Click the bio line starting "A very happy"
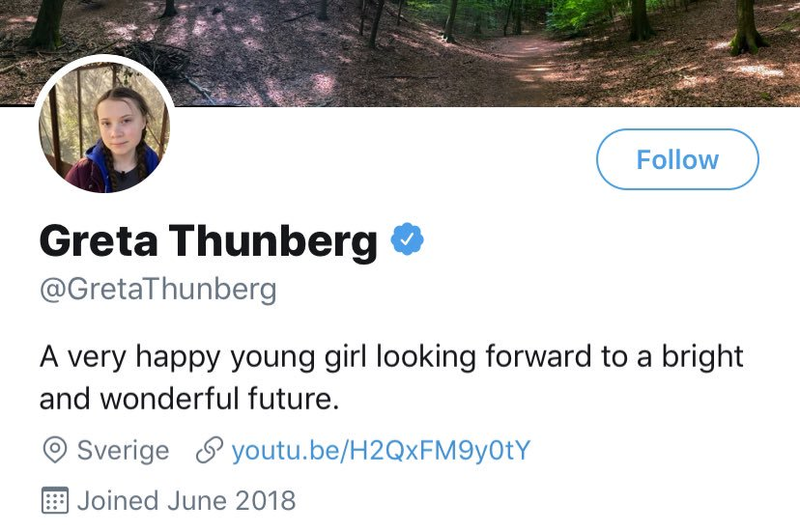Screen dimensions: 800x532 (391, 356)
